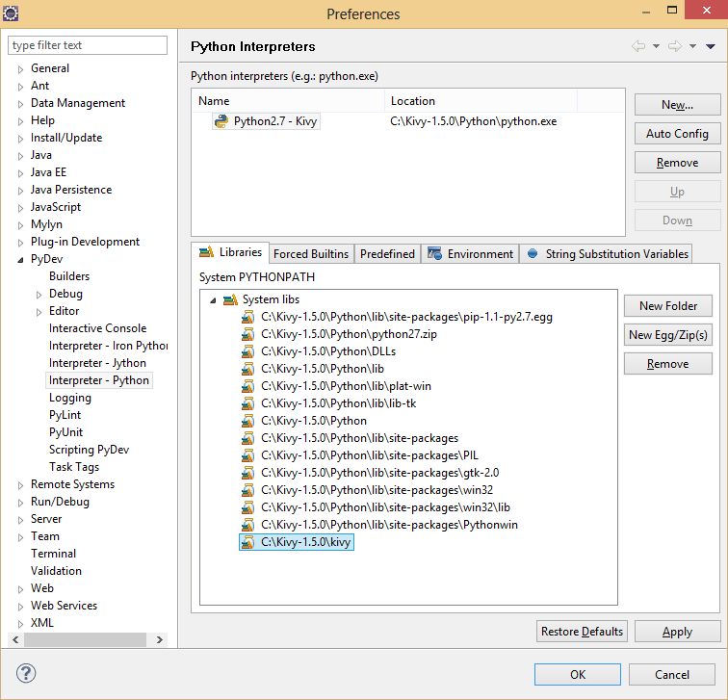
Task: Click the New Egg/Zip(s) button
Action: point(668,335)
